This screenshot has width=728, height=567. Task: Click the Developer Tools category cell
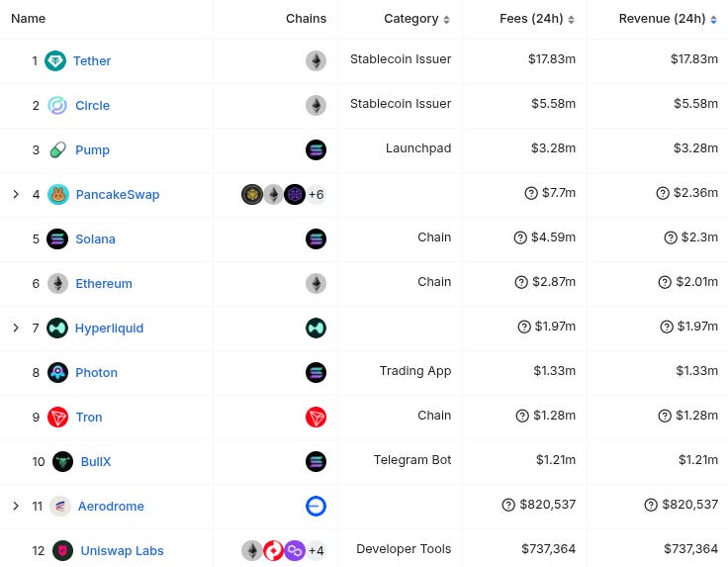(404, 549)
